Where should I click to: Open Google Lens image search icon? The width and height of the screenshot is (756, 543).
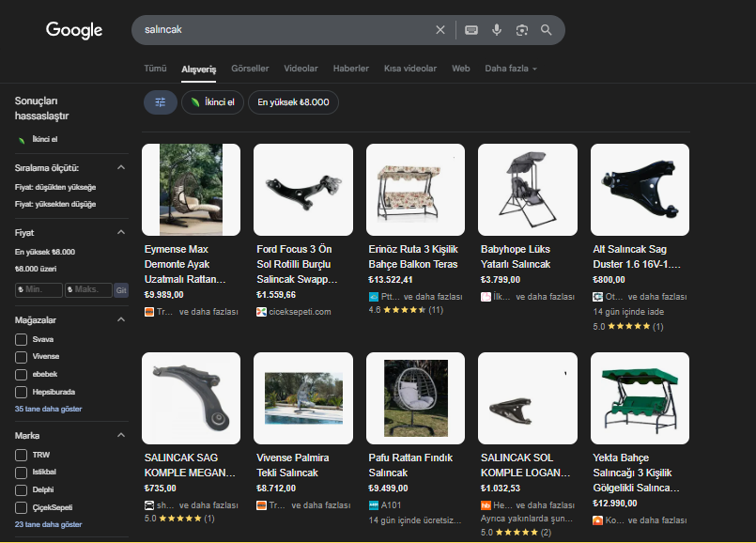pos(521,30)
